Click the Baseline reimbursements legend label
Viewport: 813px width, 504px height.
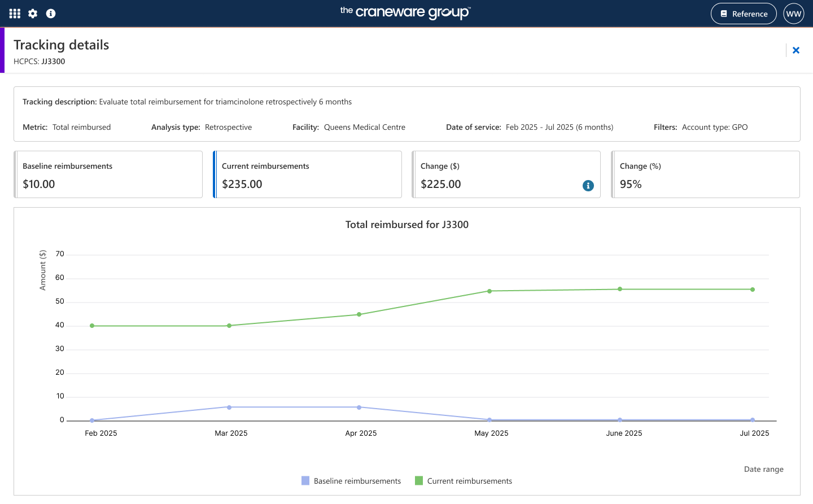(357, 481)
